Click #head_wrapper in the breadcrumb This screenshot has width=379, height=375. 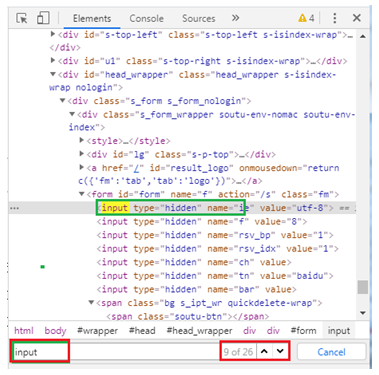coord(199,331)
